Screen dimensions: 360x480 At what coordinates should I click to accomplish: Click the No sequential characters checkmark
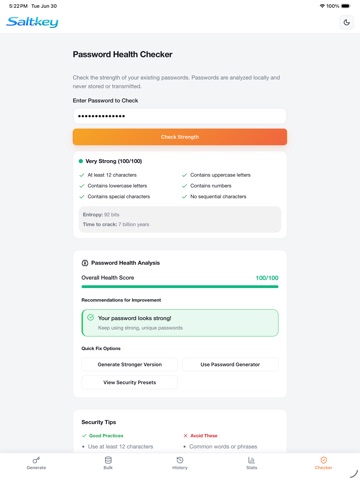(x=184, y=197)
